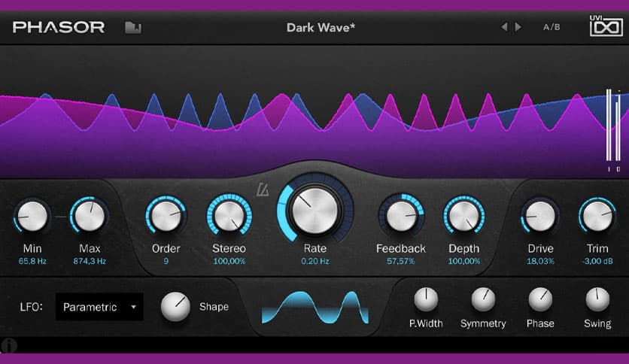Click the Drive 18,03% value

(x=540, y=262)
